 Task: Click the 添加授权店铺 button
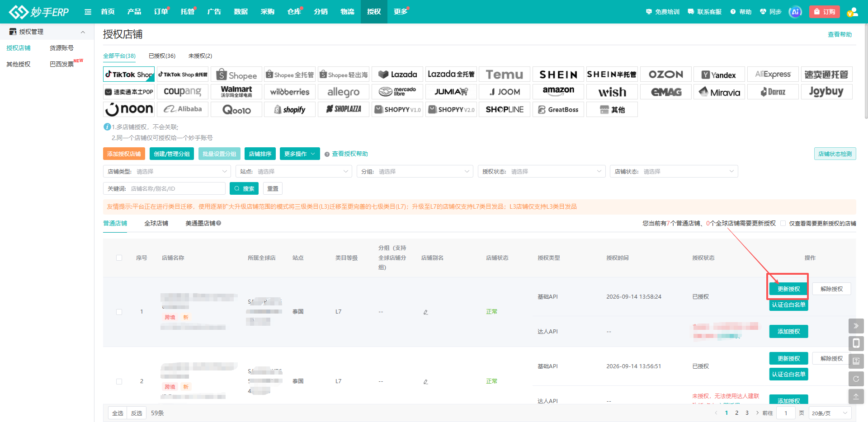[x=124, y=154]
